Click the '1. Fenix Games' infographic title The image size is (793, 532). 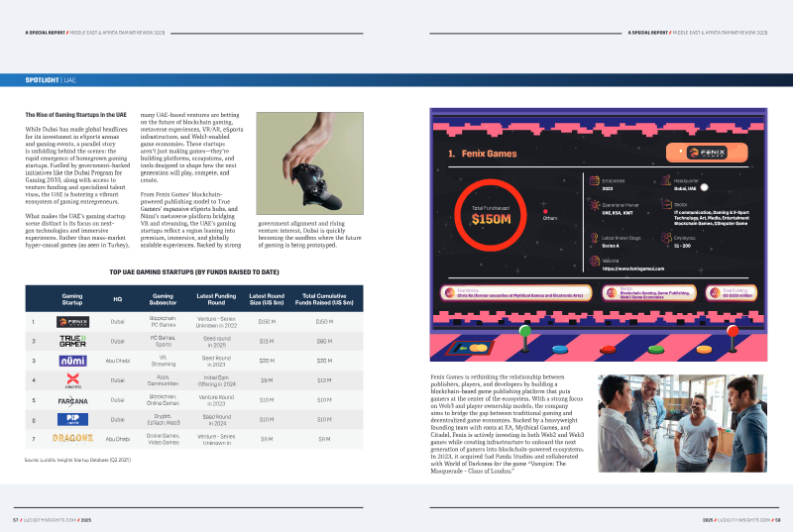[483, 154]
